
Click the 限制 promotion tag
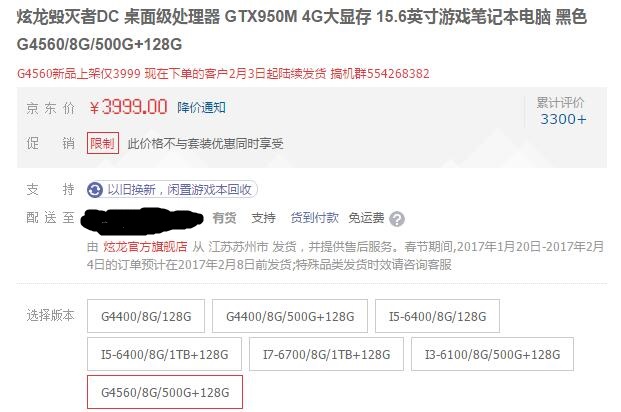103,143
